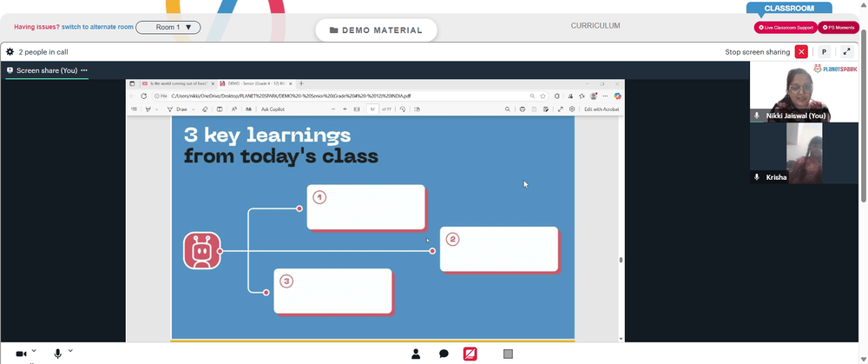Click Ask Copilot
Image resolution: width=868 pixels, height=364 pixels.
pyautogui.click(x=273, y=109)
